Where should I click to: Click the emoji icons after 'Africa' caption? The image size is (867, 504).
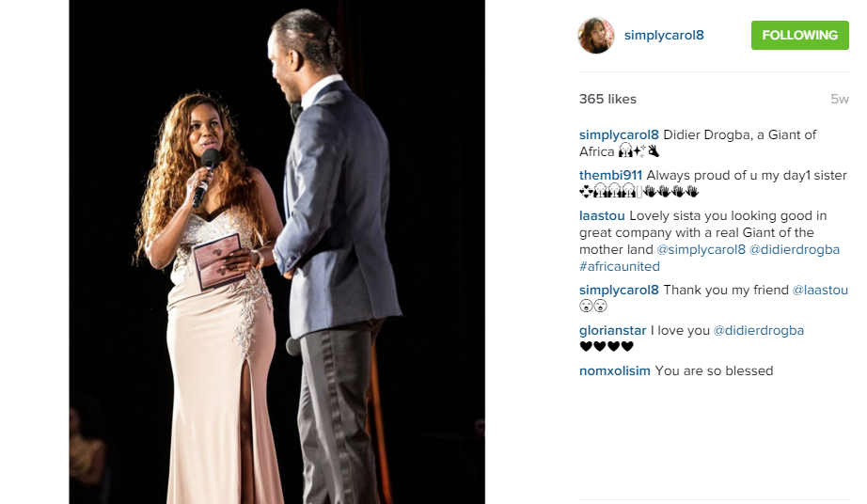click(638, 150)
